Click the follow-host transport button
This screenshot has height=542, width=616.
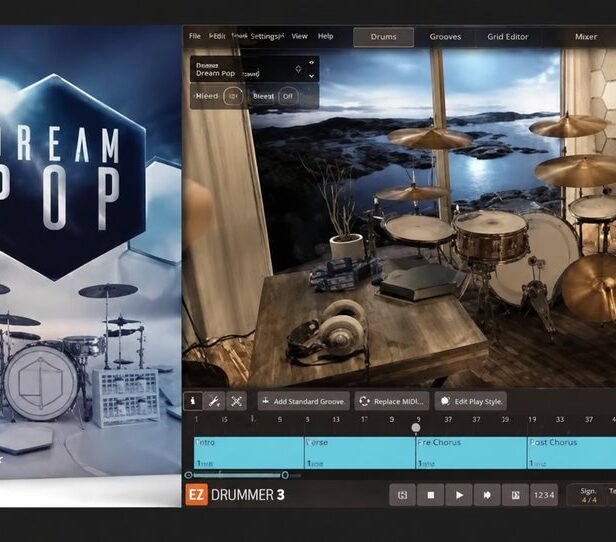(x=515, y=495)
